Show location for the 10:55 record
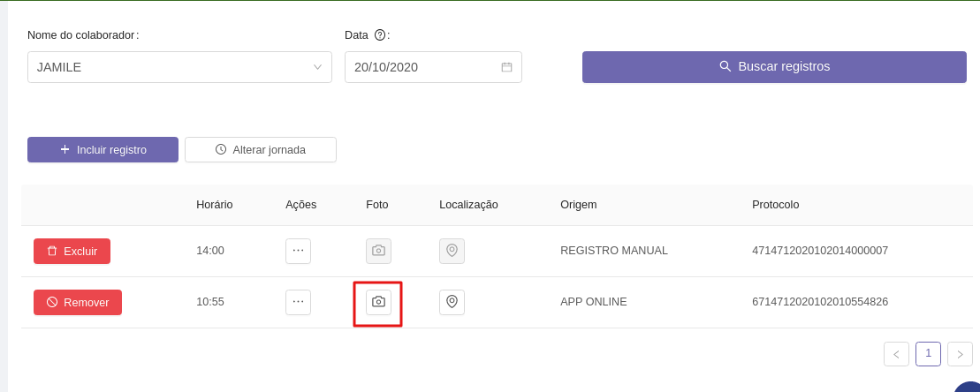Viewport: 980px width, 392px height. click(x=452, y=302)
